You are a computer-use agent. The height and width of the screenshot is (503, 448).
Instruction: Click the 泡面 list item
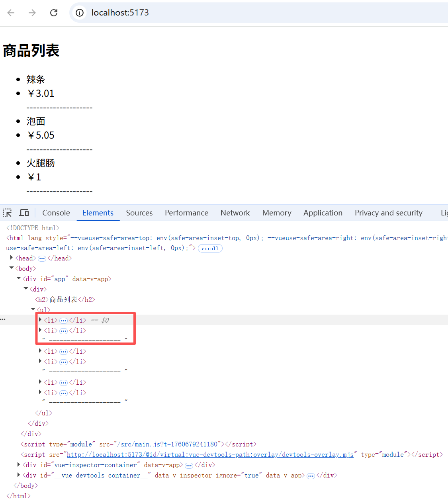36,121
